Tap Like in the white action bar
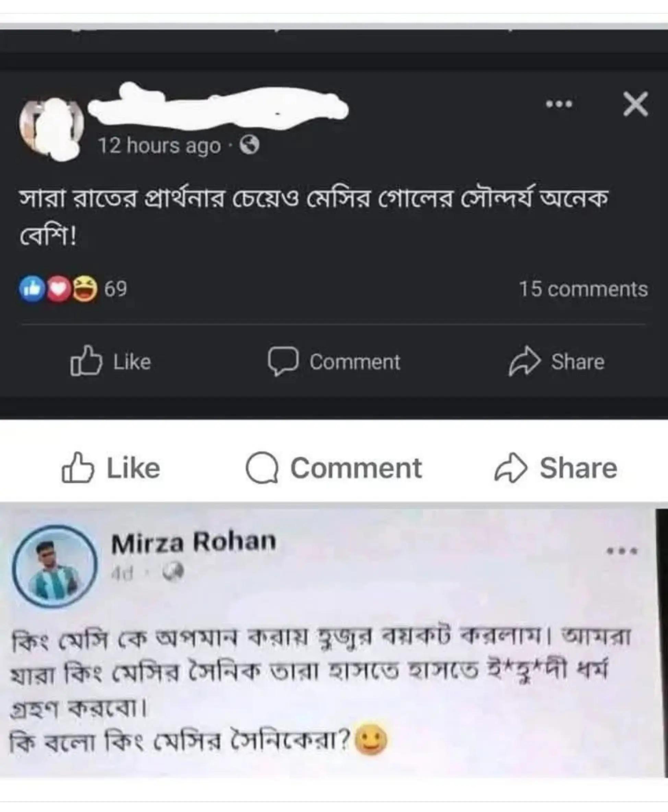The width and height of the screenshot is (668, 812). click(x=111, y=468)
